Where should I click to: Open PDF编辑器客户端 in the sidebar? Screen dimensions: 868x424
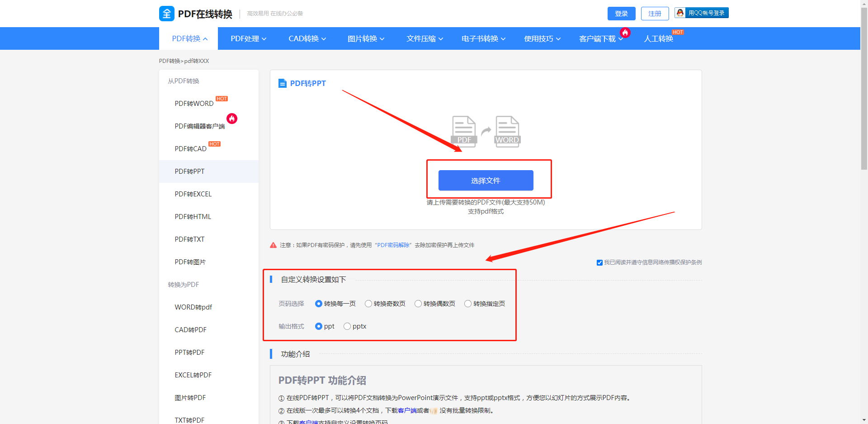click(200, 126)
